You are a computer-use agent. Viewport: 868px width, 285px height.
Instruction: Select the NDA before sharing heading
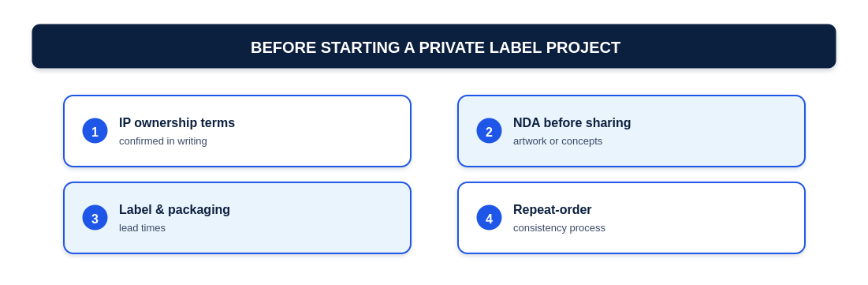click(572, 123)
